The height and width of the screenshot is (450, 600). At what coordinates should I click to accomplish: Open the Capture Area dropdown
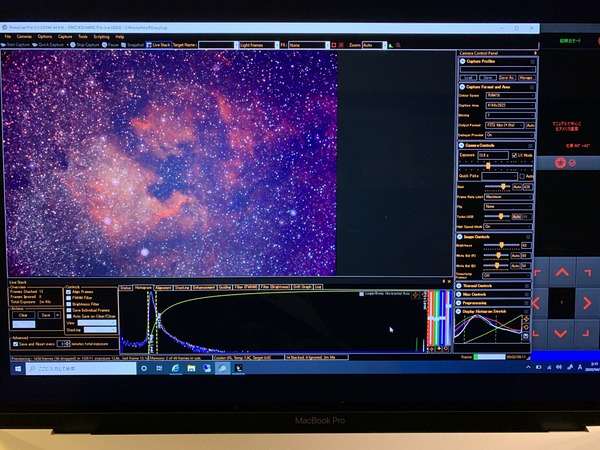pyautogui.click(x=510, y=105)
